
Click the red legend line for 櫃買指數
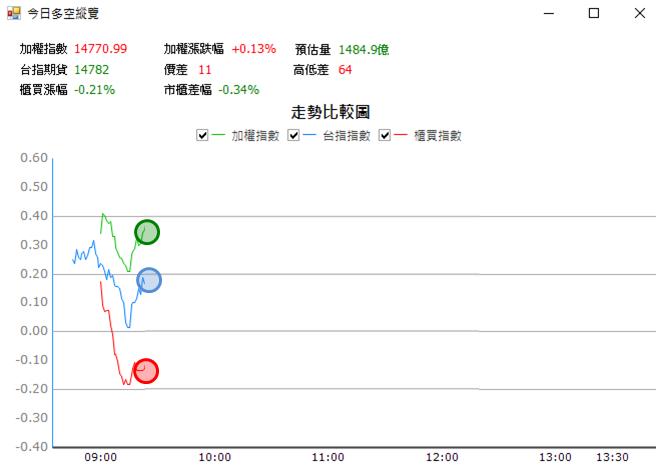(401, 135)
